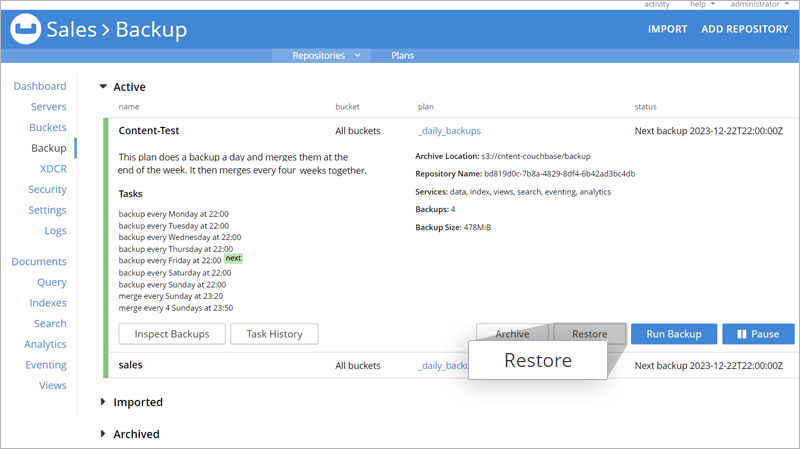Open Indexes in the sidebar
The height and width of the screenshot is (449, 800).
[48, 303]
